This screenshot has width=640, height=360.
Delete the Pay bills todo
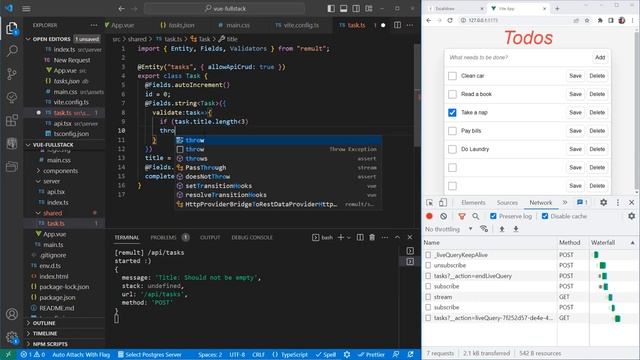point(597,131)
